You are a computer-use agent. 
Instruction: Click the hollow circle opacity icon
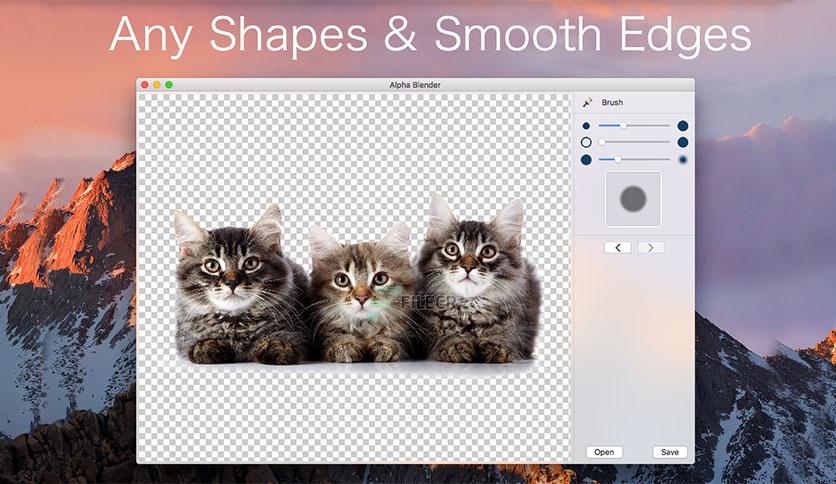[x=586, y=142]
